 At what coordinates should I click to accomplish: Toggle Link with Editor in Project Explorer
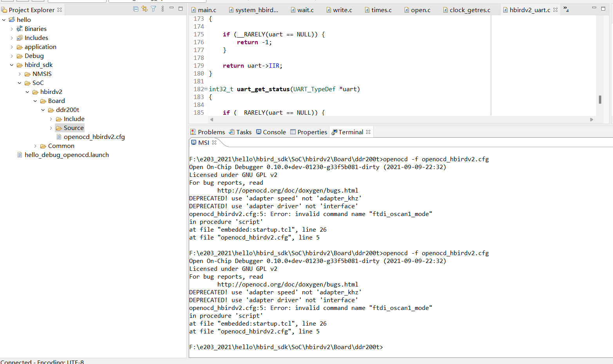pos(145,9)
